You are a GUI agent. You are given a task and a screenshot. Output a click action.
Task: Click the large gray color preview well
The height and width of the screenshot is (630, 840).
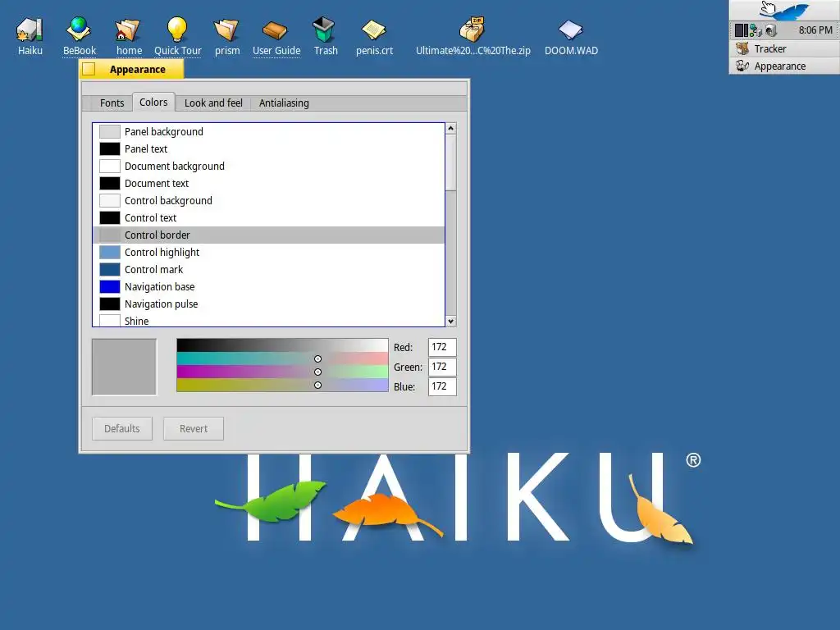125,367
